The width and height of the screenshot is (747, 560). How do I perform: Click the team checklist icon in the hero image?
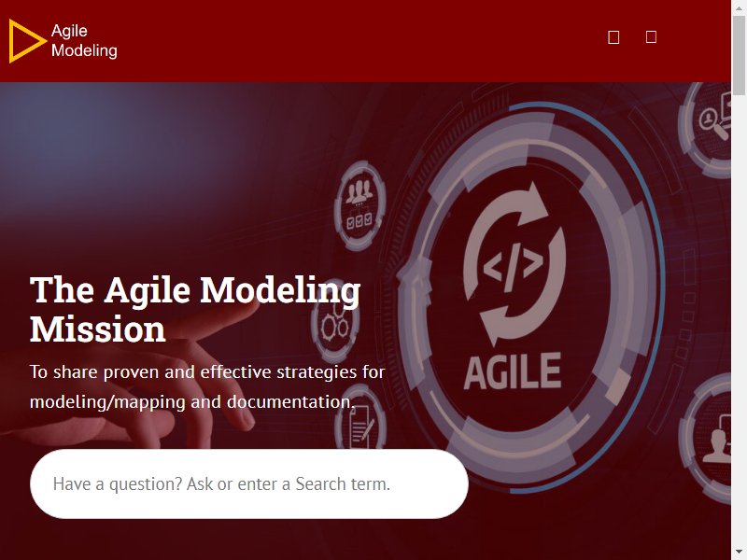pos(359,205)
